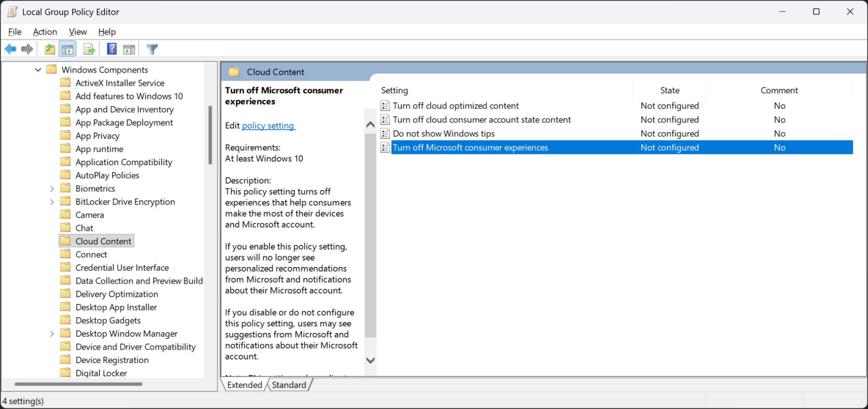Click the 'policy setting' edit link
Image resolution: width=868 pixels, height=409 pixels.
(268, 125)
